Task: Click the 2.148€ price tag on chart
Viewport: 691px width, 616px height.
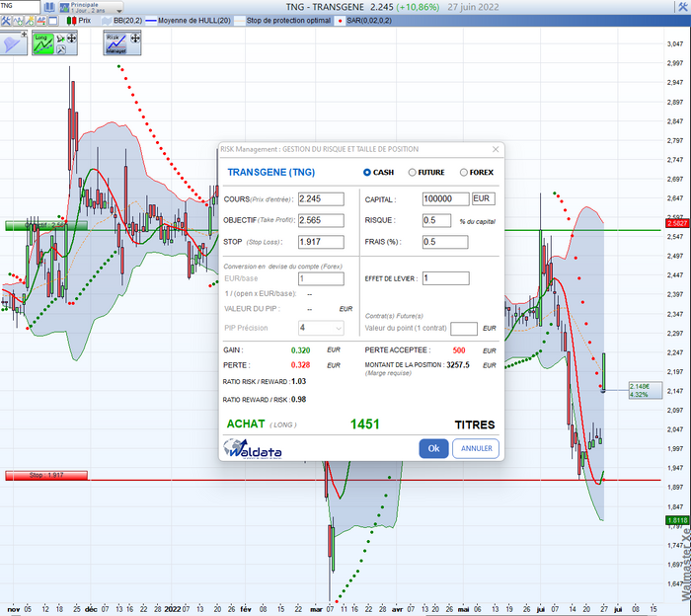Action: pos(646,390)
